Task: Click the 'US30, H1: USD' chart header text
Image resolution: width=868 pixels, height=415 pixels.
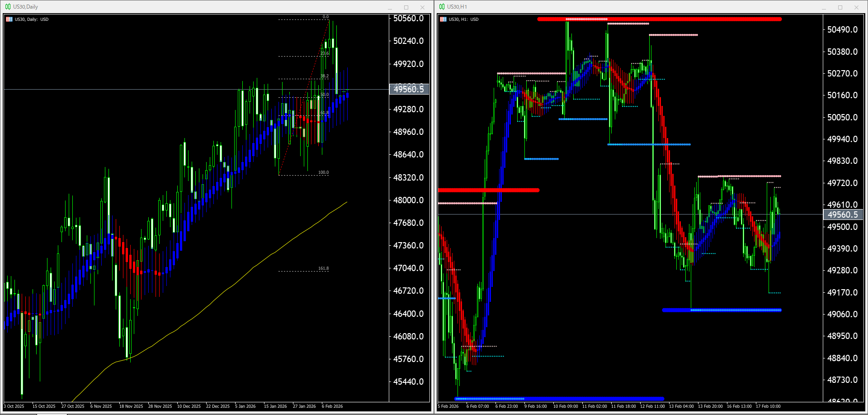Action: [x=463, y=19]
